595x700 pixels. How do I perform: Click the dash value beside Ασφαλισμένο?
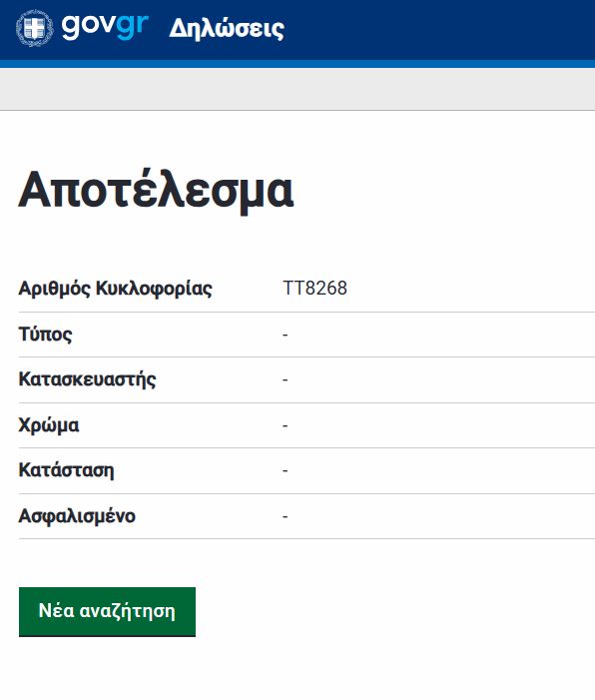tap(285, 516)
